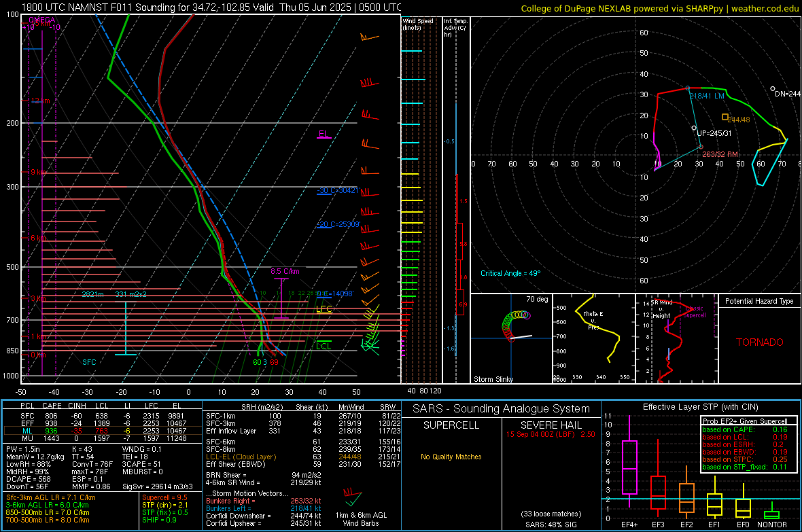Select the 'SR Wind v. Height' inset label
Image resolution: width=802 pixels, height=532 pixels.
[661, 309]
